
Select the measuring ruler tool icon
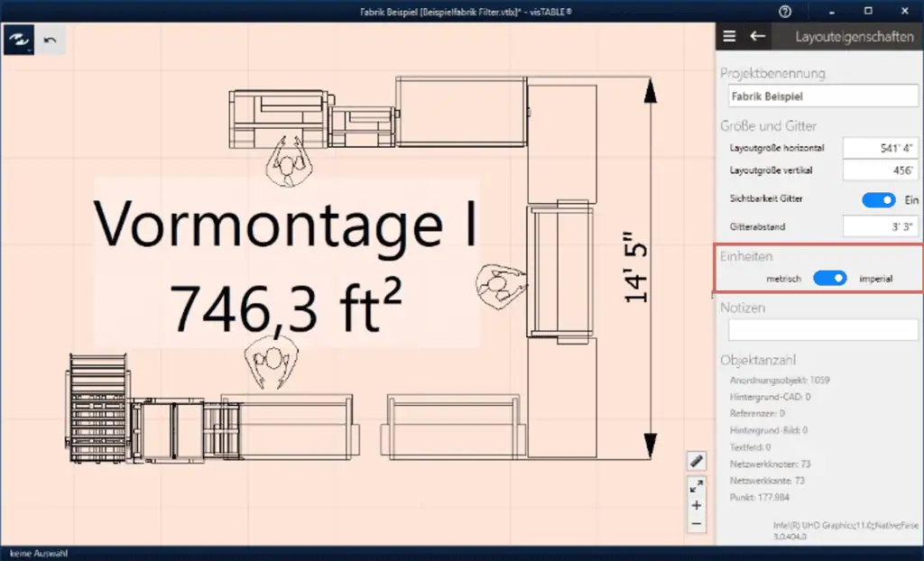tap(697, 461)
